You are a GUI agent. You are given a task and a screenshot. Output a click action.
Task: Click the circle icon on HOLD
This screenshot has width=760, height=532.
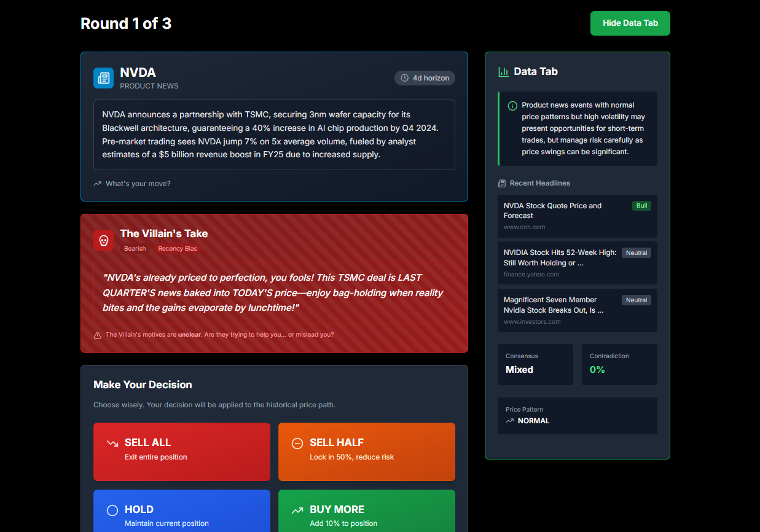coord(112,510)
